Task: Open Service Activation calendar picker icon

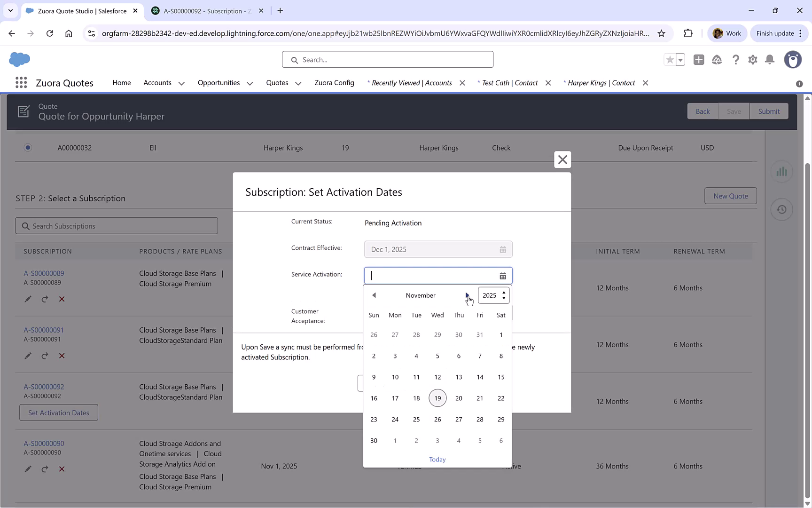Action: tap(503, 276)
